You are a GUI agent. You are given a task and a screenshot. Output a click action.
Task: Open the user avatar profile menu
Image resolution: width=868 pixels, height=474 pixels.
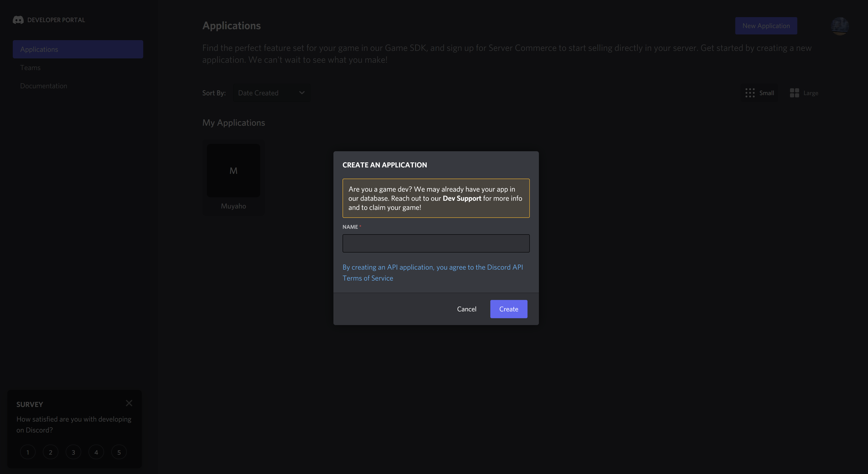click(840, 26)
